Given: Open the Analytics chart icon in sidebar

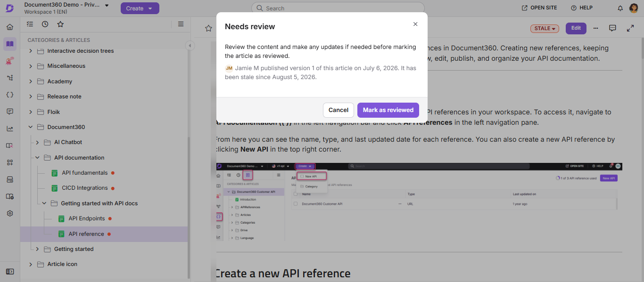Looking at the screenshot, I should (x=10, y=129).
